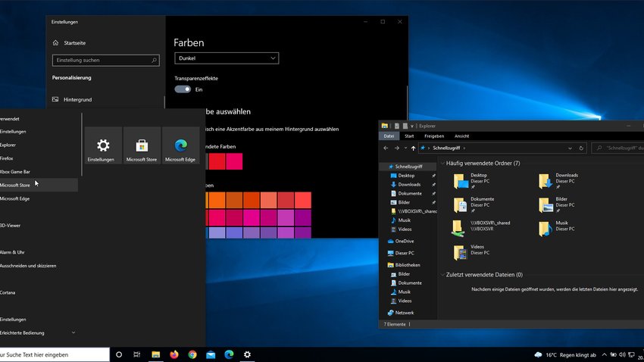Screen dimensions: 644x362
Task: Collapse Zuletzt verwendete Dateien section
Action: pyautogui.click(x=442, y=275)
